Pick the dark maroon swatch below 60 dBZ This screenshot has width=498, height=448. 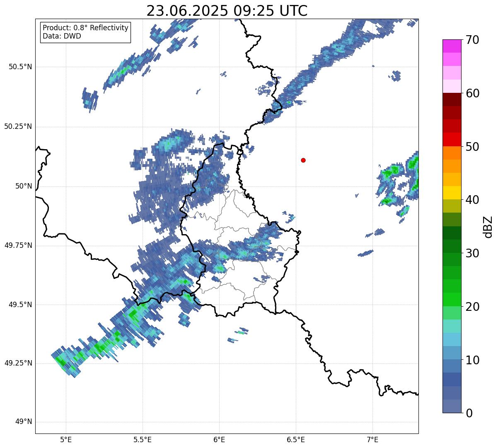(452, 99)
